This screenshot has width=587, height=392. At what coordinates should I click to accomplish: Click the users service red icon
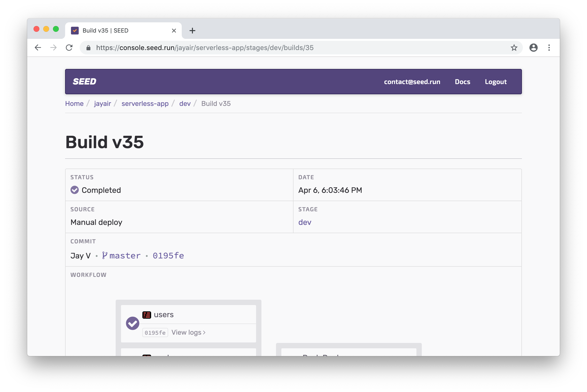coord(147,315)
